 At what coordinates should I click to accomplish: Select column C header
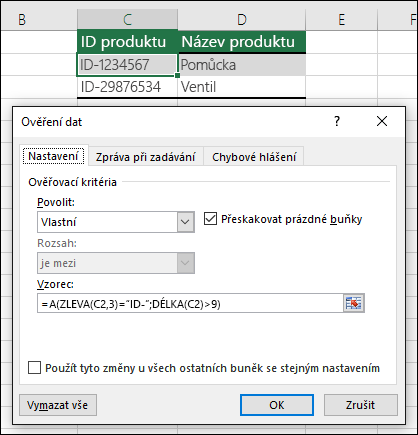tap(127, 19)
